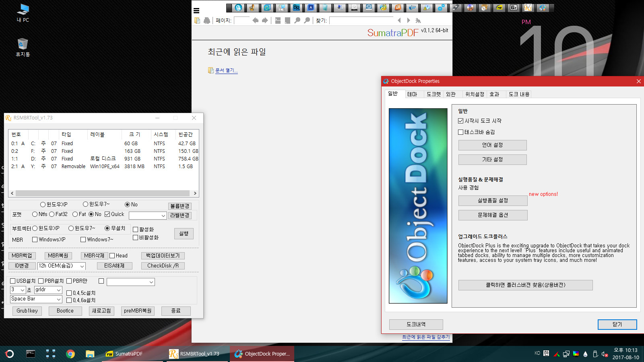
Task: Click the 언어 설정 button
Action: (493, 145)
